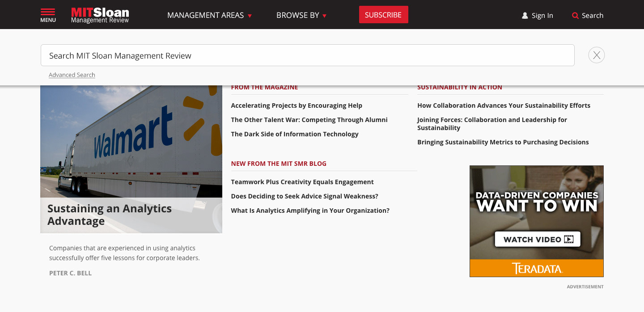Open Bringing Sustainability Metrics to Purchasing Decisions

pos(503,142)
